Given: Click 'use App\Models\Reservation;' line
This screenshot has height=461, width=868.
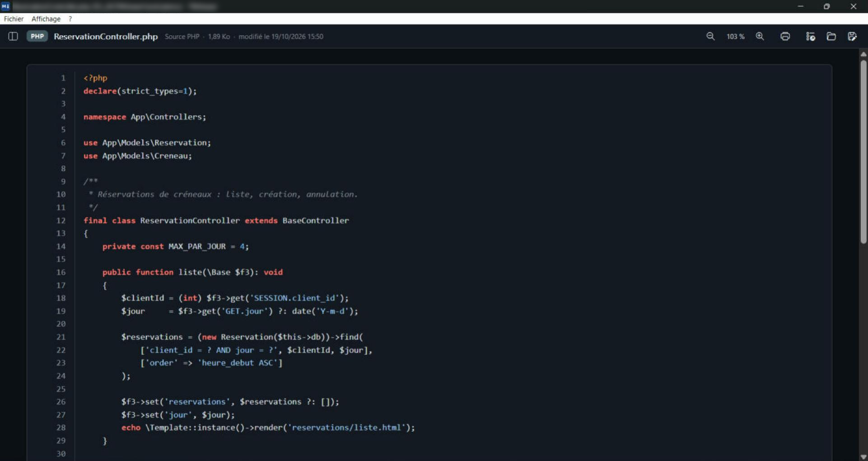Looking at the screenshot, I should 147,142.
